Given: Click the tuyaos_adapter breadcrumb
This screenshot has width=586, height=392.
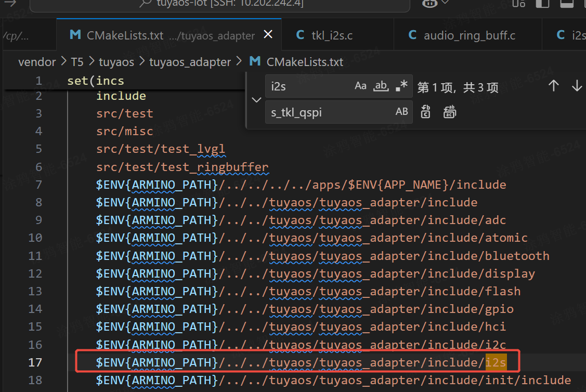Looking at the screenshot, I should 190,62.
